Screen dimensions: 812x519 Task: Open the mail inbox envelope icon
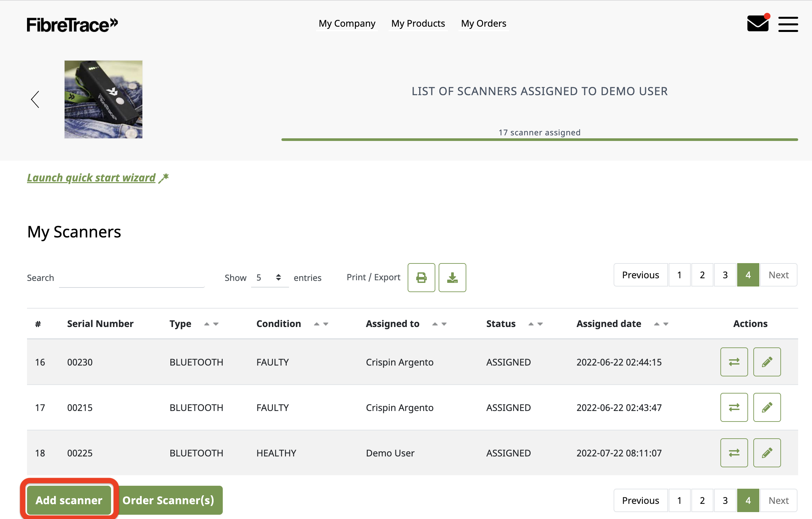[757, 24]
